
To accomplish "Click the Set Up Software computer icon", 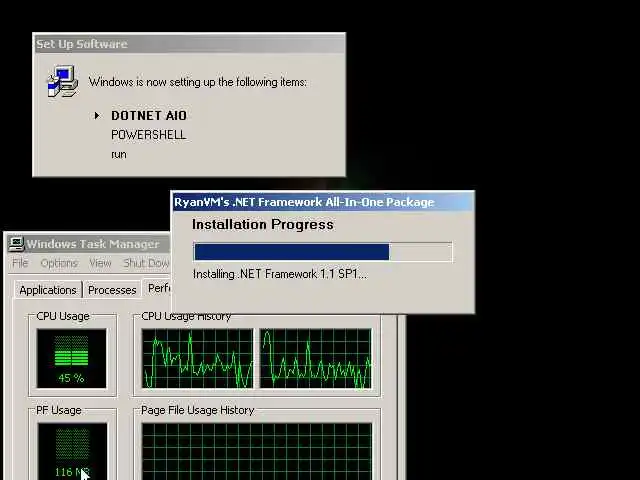I will pos(62,81).
